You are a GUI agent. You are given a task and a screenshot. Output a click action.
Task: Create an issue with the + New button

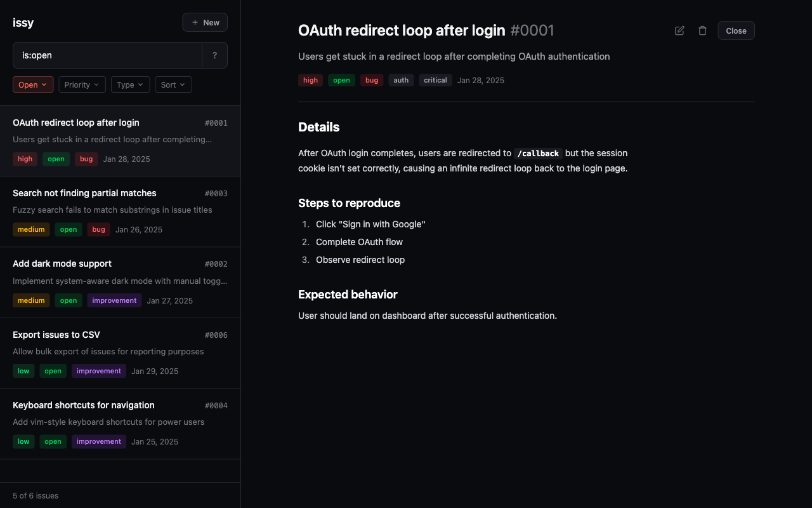(x=204, y=22)
